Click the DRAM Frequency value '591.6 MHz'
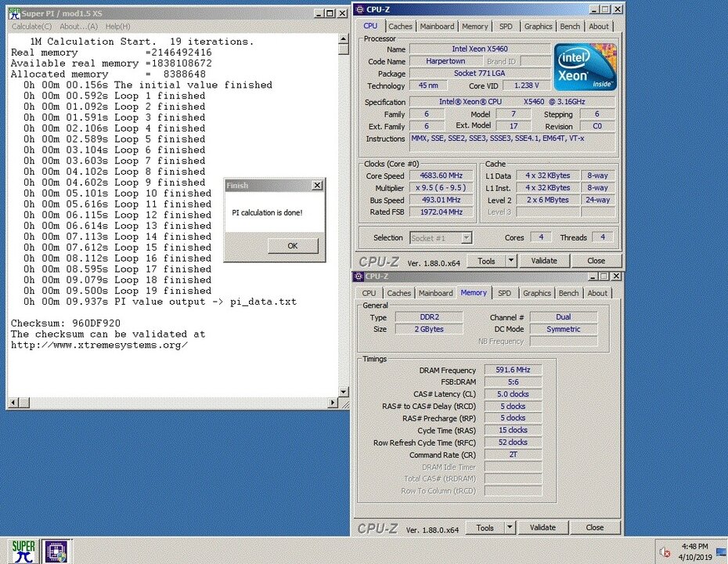Image resolution: width=728 pixels, height=564 pixels. (513, 370)
